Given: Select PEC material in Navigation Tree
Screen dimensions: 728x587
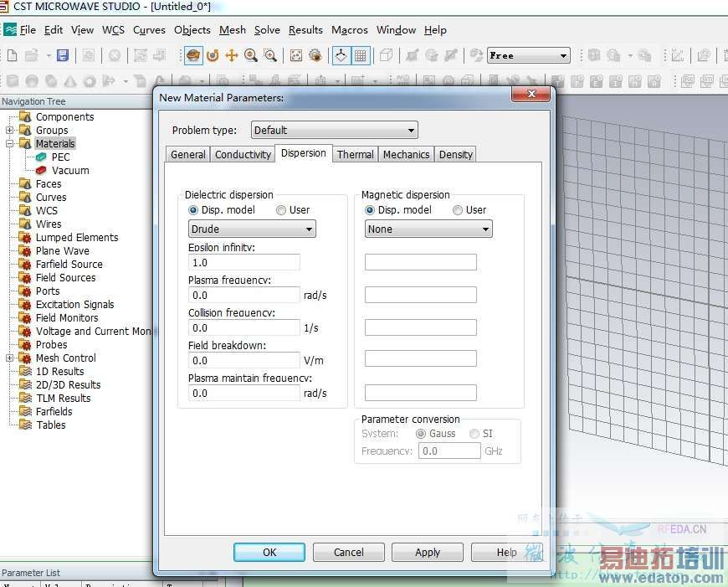Looking at the screenshot, I should tap(60, 157).
